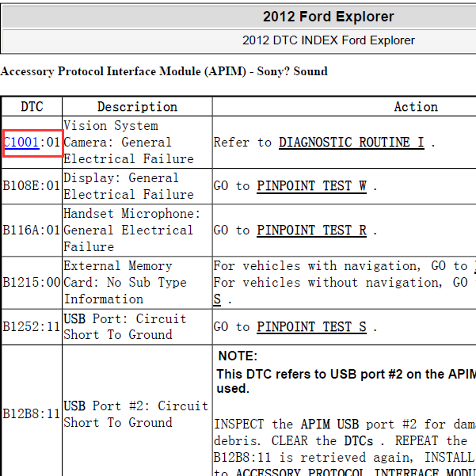
Task: Open the C1001 DTC link
Action: [x=21, y=142]
